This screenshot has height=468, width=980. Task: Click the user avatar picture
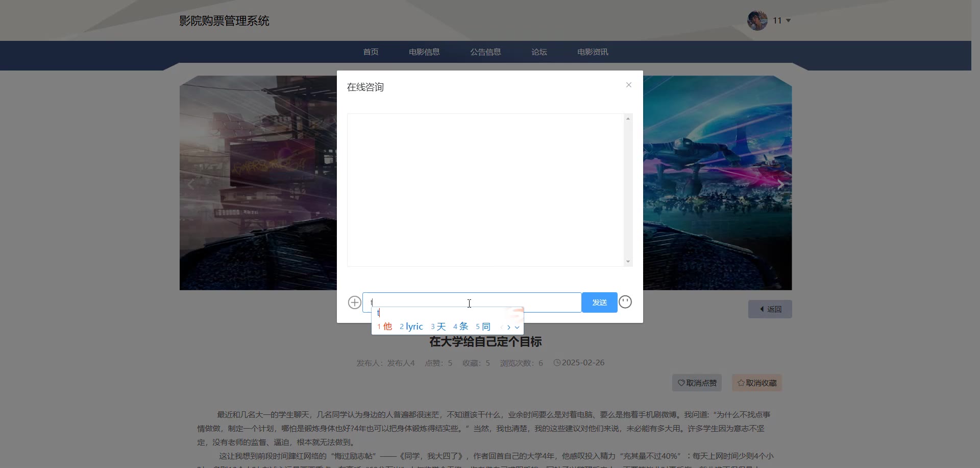[757, 20]
